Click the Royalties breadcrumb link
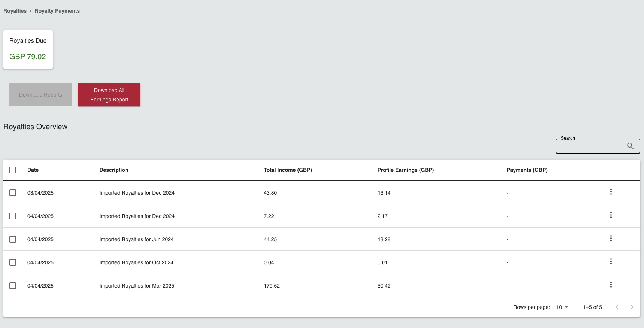This screenshot has height=328, width=644. [x=15, y=11]
